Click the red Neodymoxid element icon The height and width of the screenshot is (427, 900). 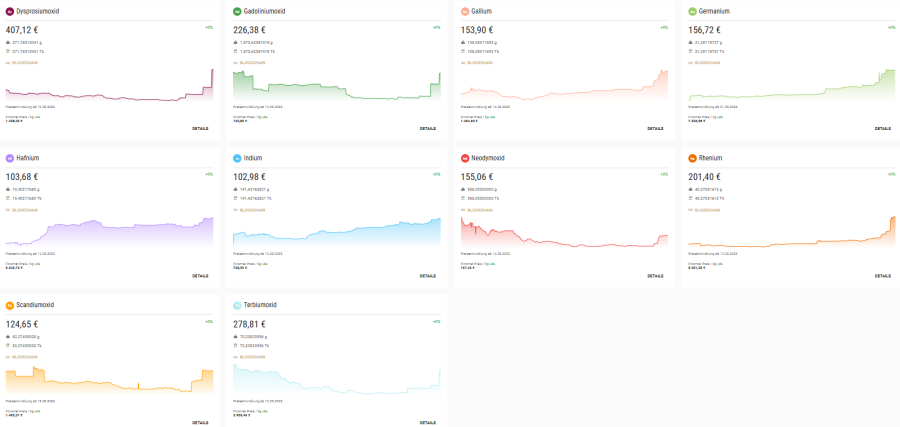pos(465,158)
